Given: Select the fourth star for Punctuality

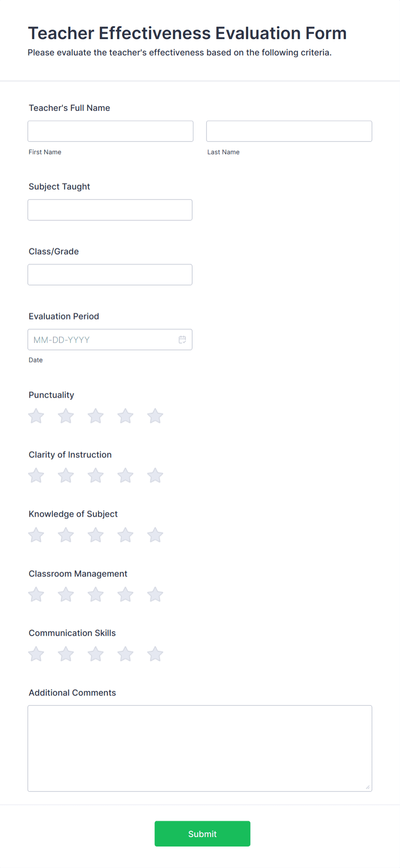Looking at the screenshot, I should pos(125,416).
